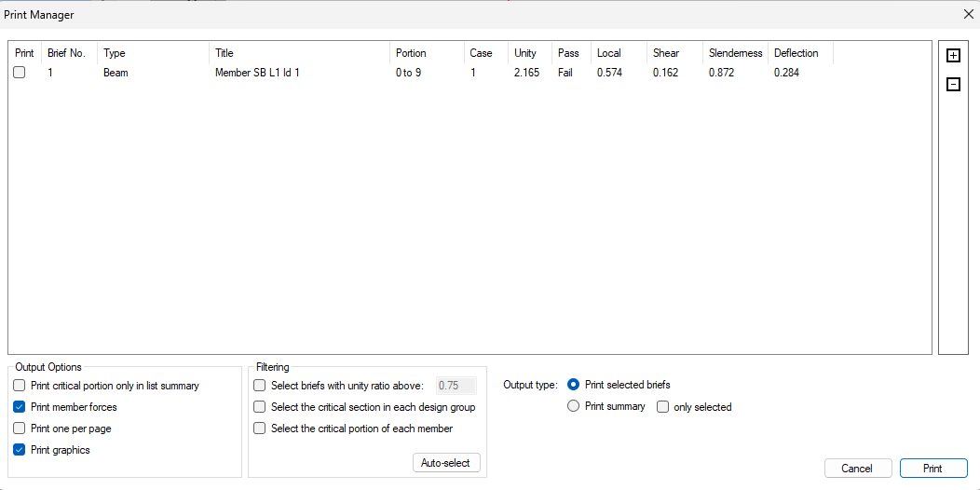This screenshot has height=490, width=980.
Task: Choose the Print selected briefs radio option
Action: [x=574, y=385]
